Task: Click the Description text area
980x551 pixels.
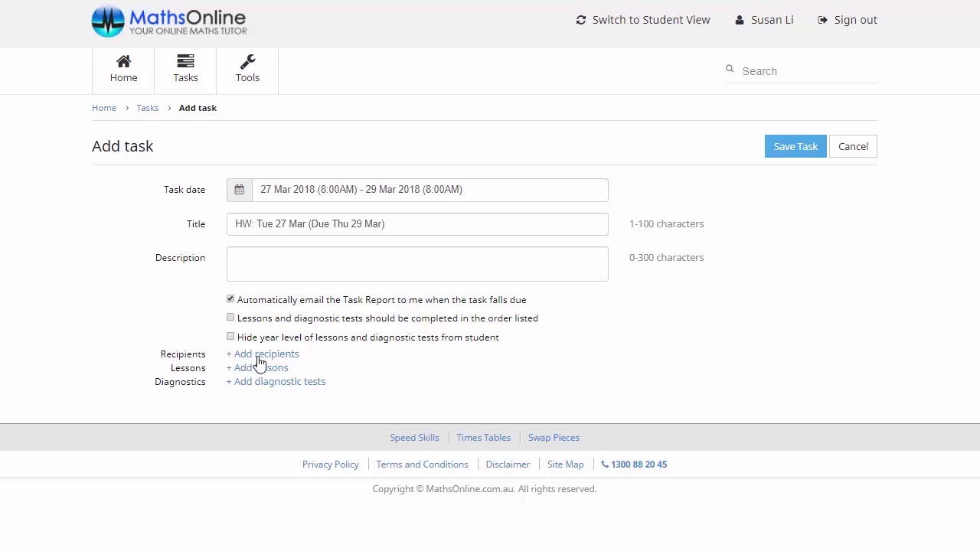Action: pos(417,264)
